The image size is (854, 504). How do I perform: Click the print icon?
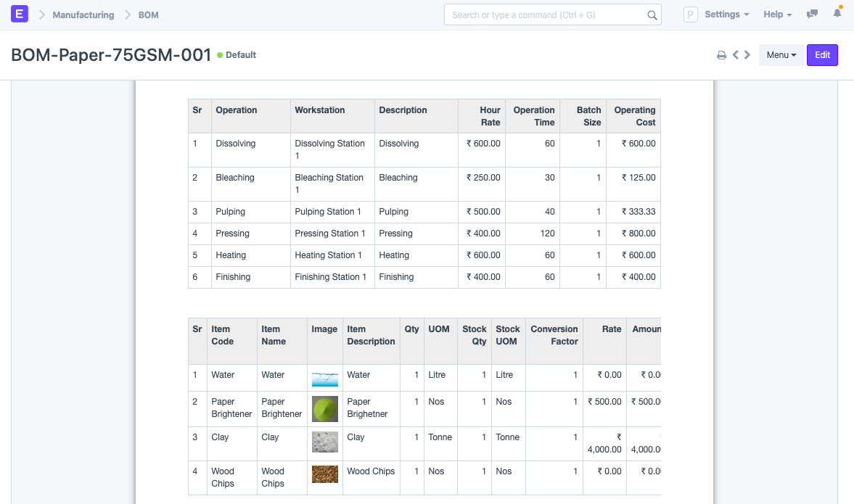click(721, 55)
